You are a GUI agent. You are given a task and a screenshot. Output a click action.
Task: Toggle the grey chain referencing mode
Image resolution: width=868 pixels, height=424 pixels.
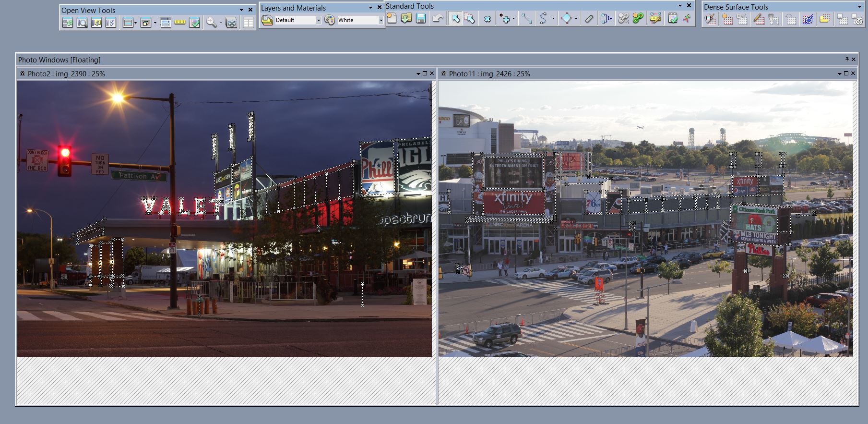pos(623,19)
